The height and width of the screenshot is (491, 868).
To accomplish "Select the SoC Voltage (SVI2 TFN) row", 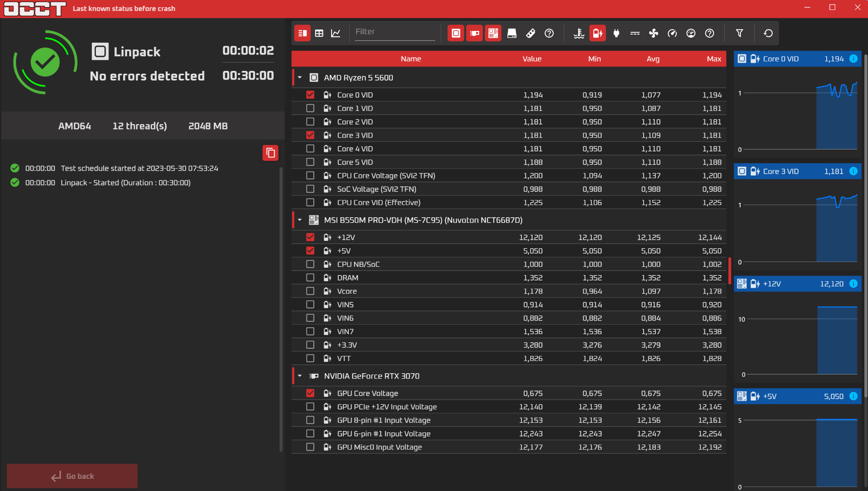I will 509,189.
